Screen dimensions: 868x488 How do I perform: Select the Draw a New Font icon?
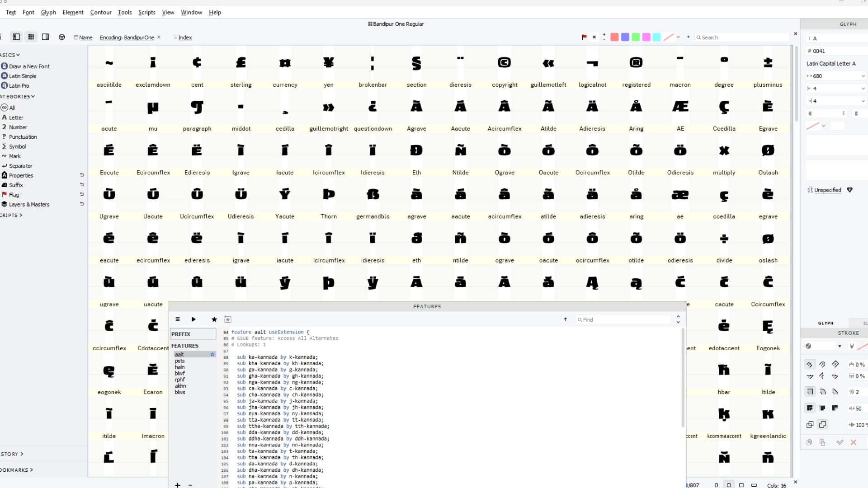point(4,66)
